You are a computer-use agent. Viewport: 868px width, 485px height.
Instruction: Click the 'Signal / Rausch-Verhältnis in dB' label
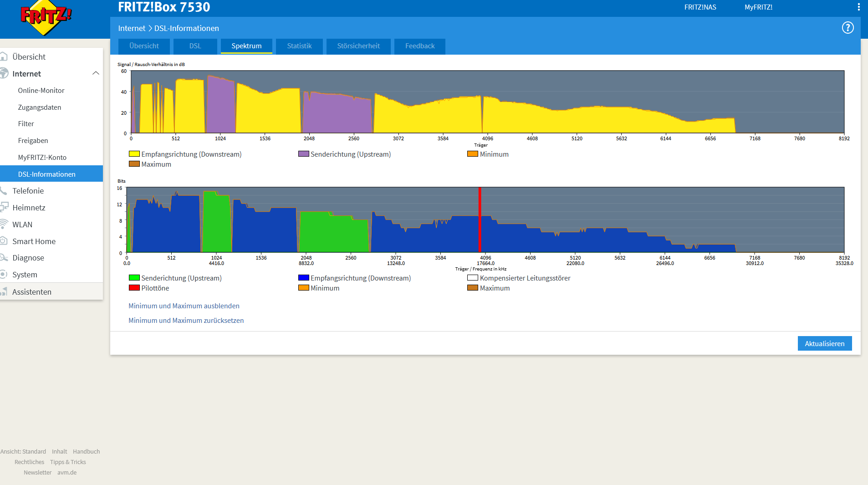coord(151,65)
